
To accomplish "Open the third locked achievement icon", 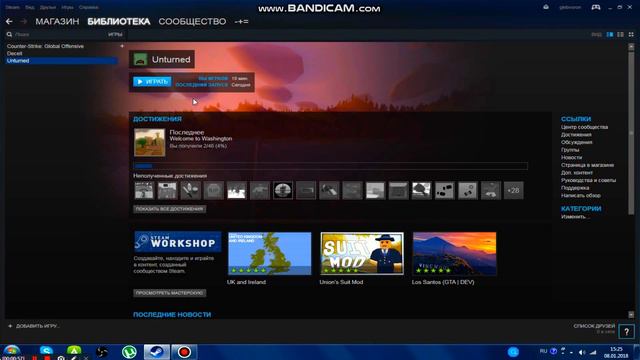I will 190,191.
